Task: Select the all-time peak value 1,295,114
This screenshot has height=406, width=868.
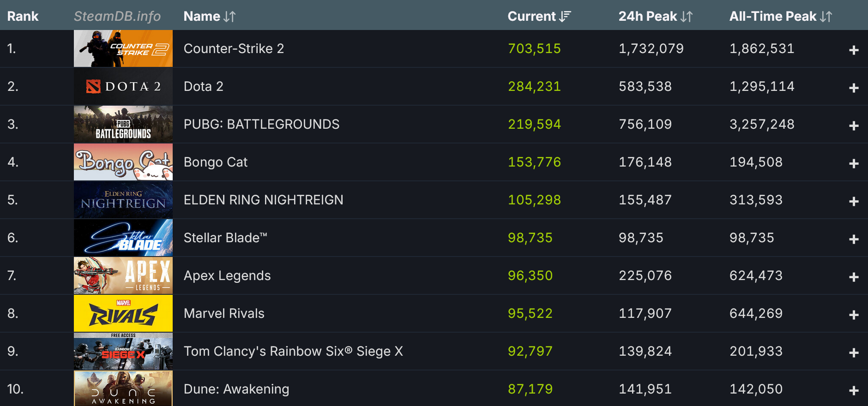Action: (x=762, y=87)
